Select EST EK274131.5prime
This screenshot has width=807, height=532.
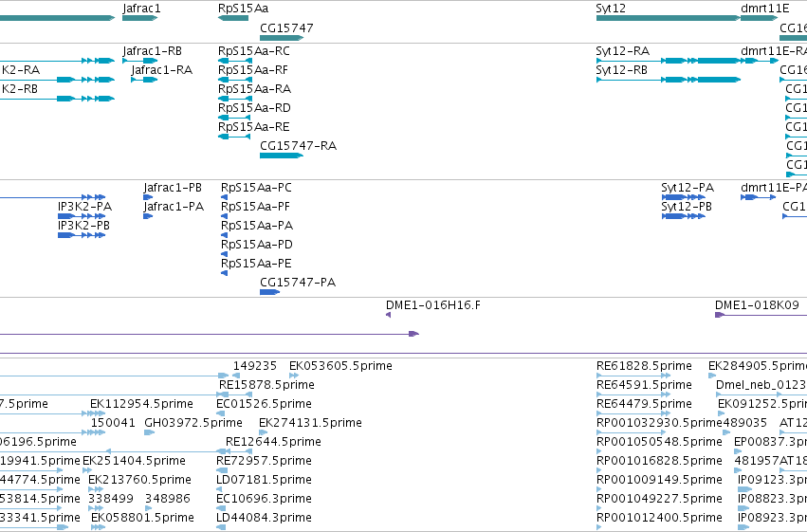[263, 432]
